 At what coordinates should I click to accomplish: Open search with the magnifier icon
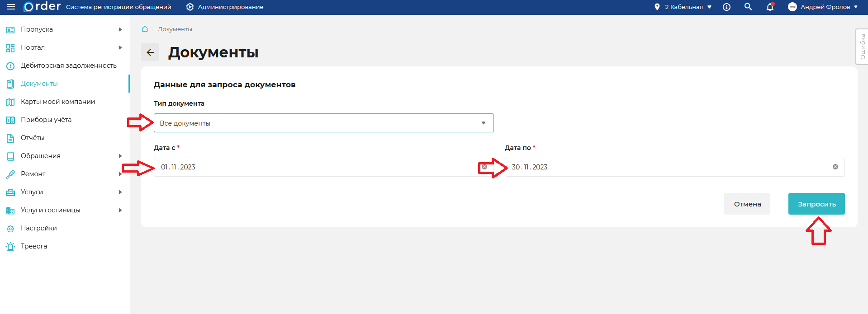pos(748,7)
